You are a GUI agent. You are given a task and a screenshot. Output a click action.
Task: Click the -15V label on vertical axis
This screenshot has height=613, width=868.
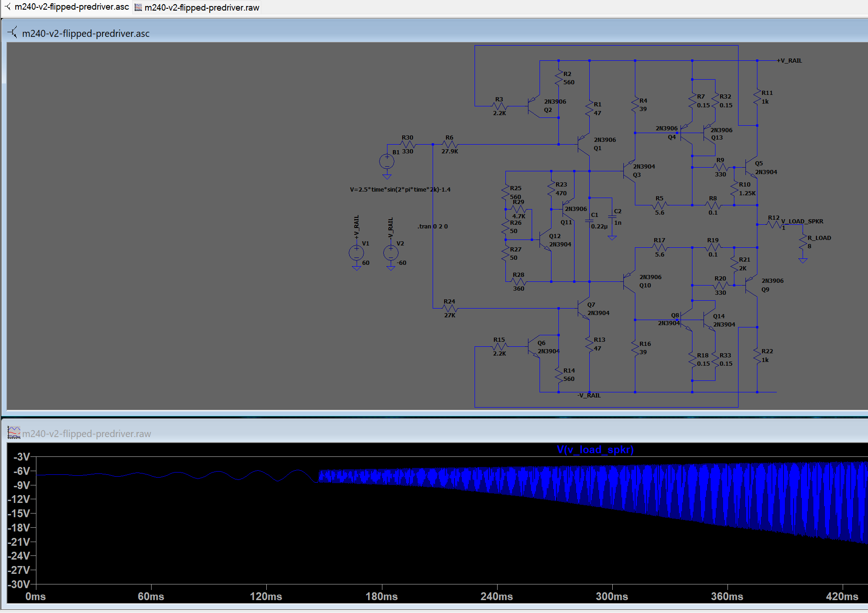[x=19, y=513]
